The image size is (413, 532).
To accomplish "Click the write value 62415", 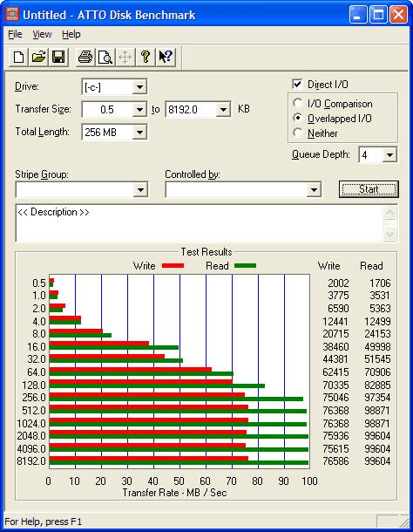I will point(335,372).
